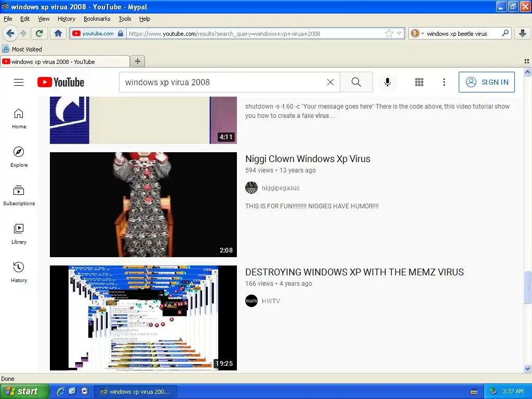Reload the page with the refresh icon
532x399 pixels.
[39, 33]
